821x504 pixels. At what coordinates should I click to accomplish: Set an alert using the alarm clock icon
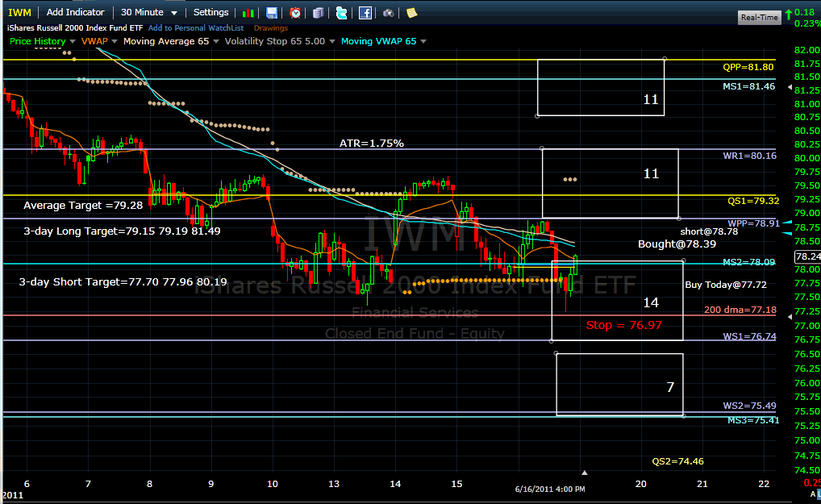pos(295,13)
